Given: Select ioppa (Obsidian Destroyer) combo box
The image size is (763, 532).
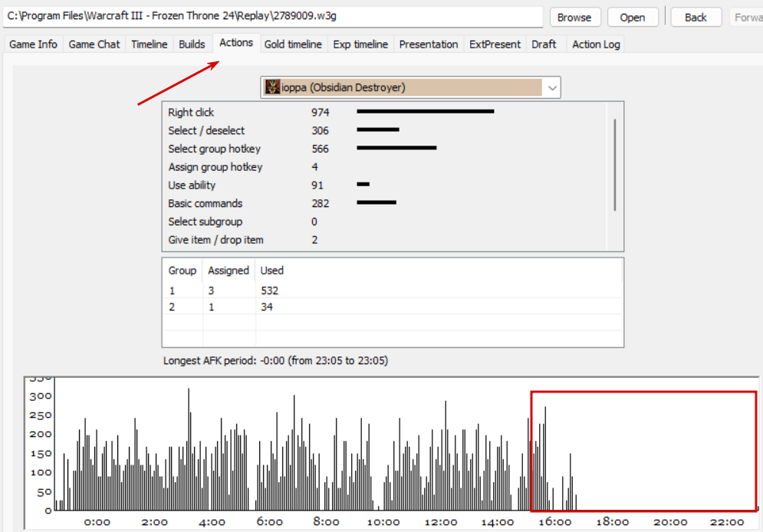Looking at the screenshot, I should pyautogui.click(x=410, y=87).
